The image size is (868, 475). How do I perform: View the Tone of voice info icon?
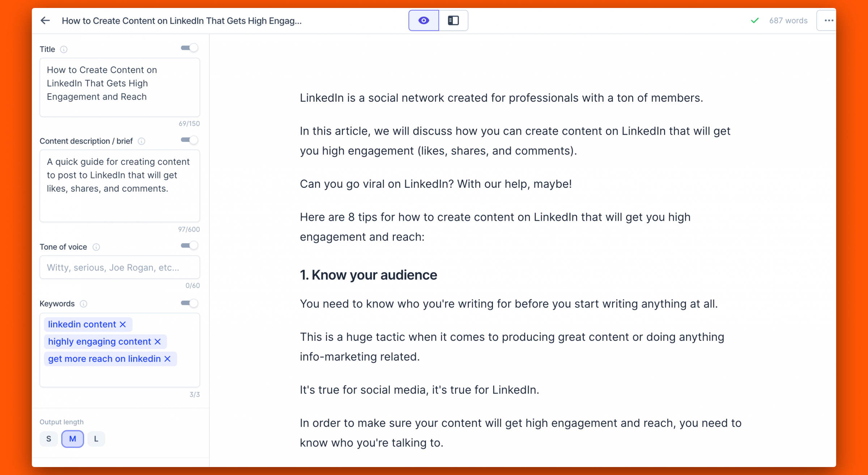click(96, 247)
